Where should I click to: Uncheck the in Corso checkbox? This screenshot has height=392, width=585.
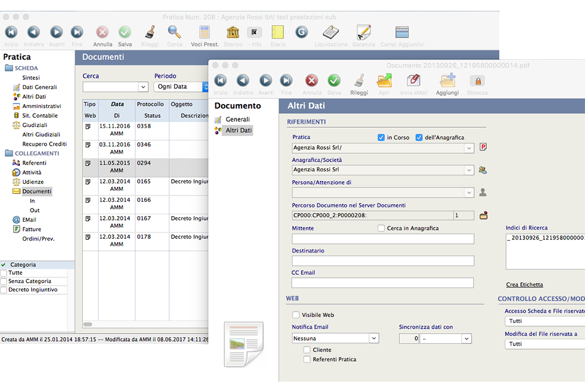pyautogui.click(x=380, y=137)
